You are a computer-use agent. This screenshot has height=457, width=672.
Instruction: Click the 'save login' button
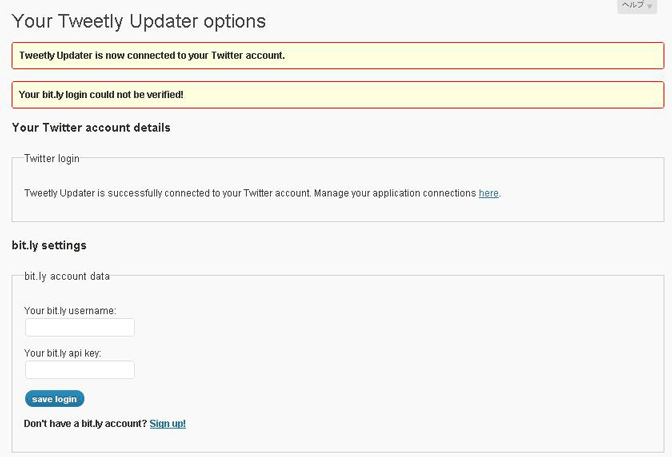click(54, 399)
